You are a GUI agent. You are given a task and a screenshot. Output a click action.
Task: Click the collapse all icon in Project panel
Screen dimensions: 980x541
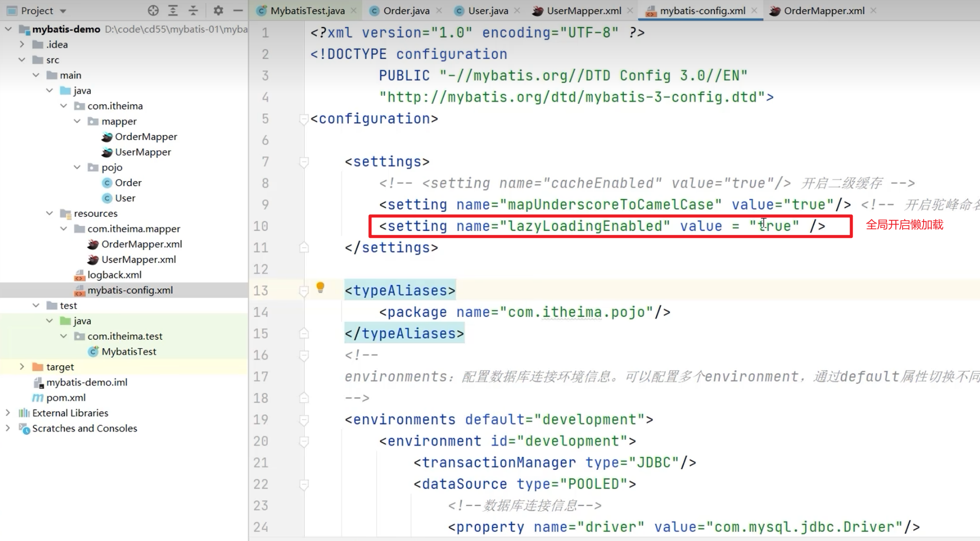click(193, 10)
